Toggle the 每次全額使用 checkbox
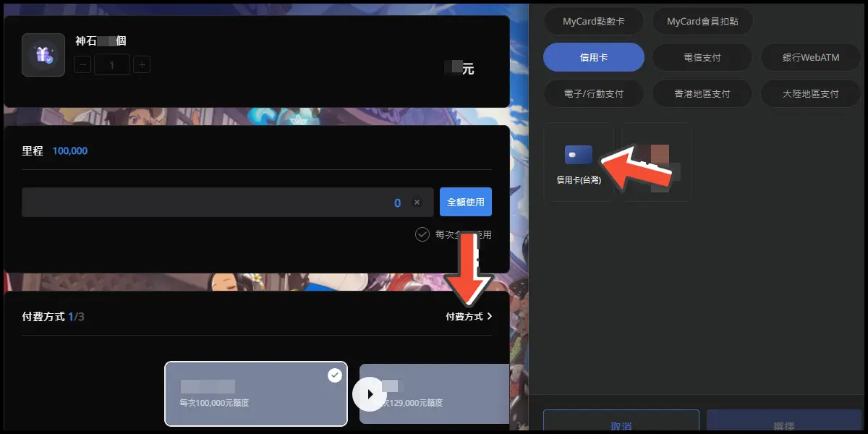 422,234
